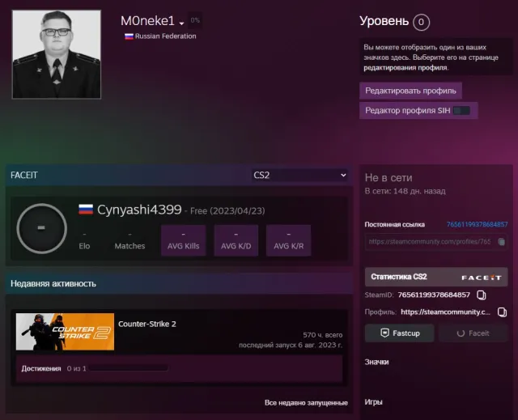518x420 pixels.
Task: Click the level 0 circle badge
Action: pos(421,22)
